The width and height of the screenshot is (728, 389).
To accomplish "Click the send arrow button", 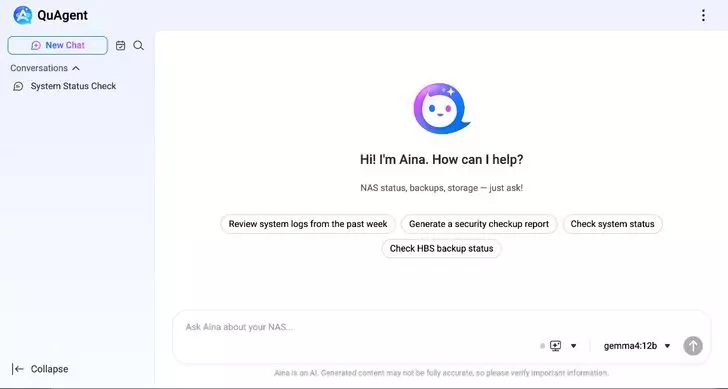I will pyautogui.click(x=693, y=346).
